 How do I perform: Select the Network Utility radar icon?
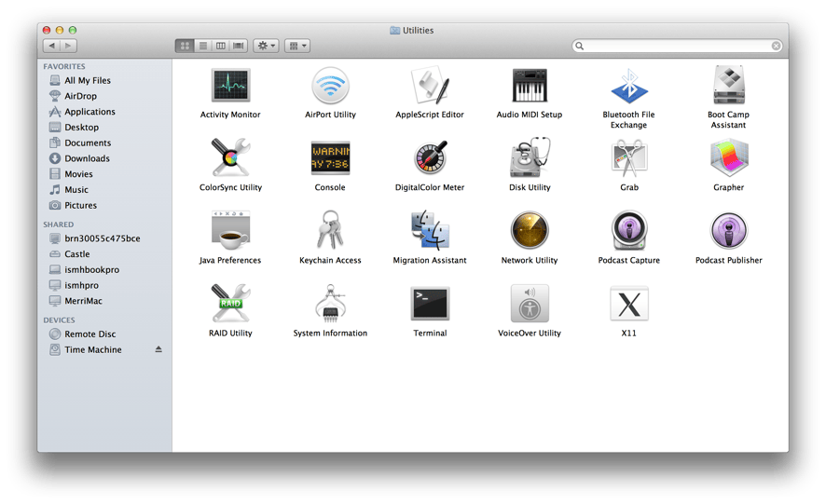[x=530, y=230]
